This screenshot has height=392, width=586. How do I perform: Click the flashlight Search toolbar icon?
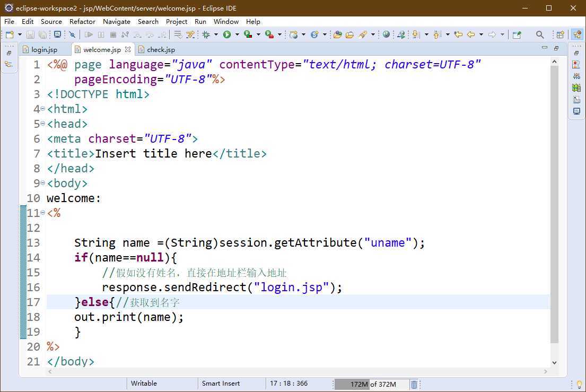tap(363, 35)
